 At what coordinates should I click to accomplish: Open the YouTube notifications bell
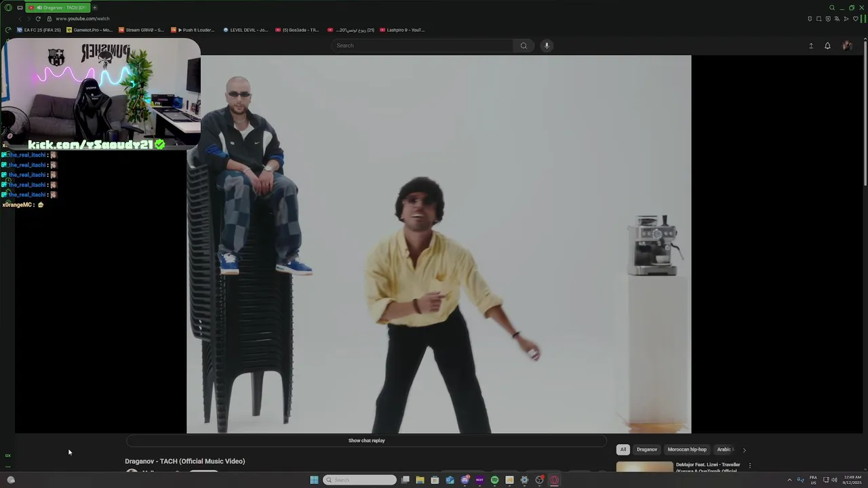pos(827,45)
